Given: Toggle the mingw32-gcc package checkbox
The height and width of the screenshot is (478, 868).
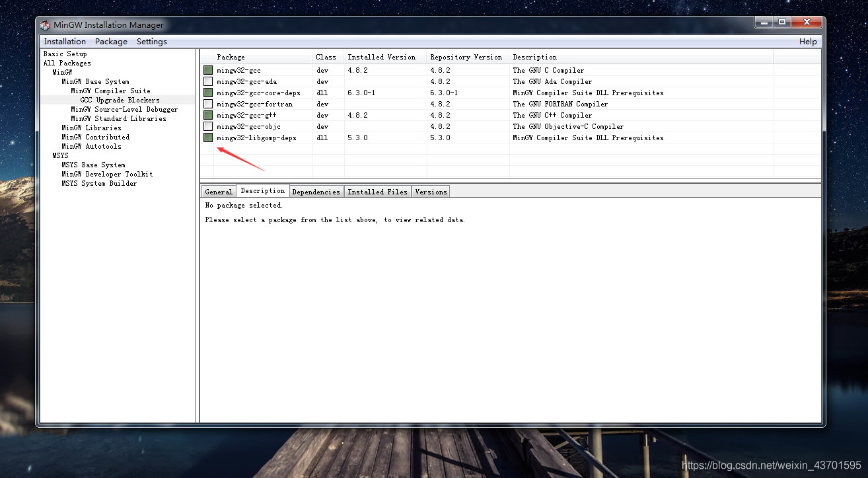Looking at the screenshot, I should point(208,70).
